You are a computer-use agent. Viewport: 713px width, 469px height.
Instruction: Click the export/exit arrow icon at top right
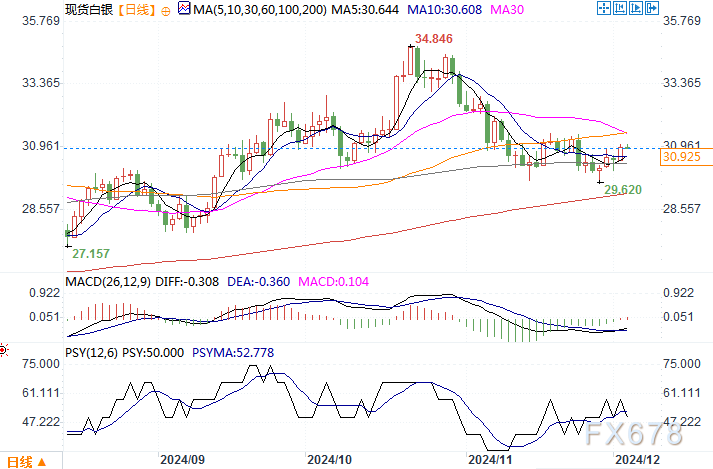[652, 8]
